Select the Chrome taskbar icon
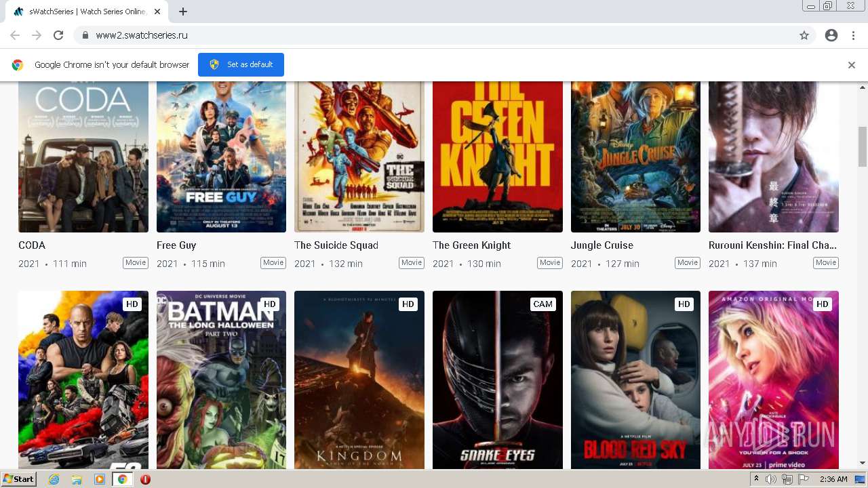The height and width of the screenshot is (488, 868). (122, 479)
